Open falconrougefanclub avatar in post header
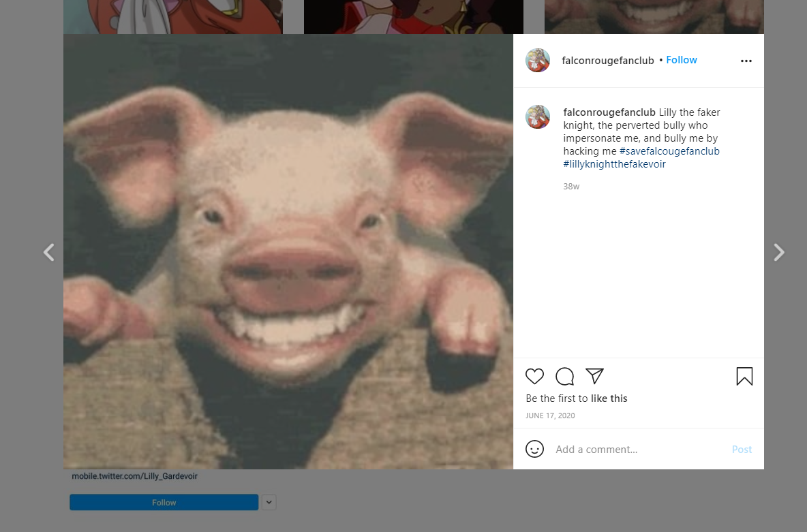This screenshot has height=532, width=807. tap(538, 60)
